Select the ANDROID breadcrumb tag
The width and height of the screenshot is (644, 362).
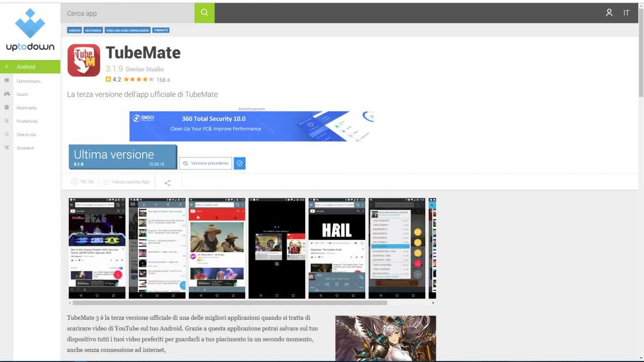pos(74,30)
